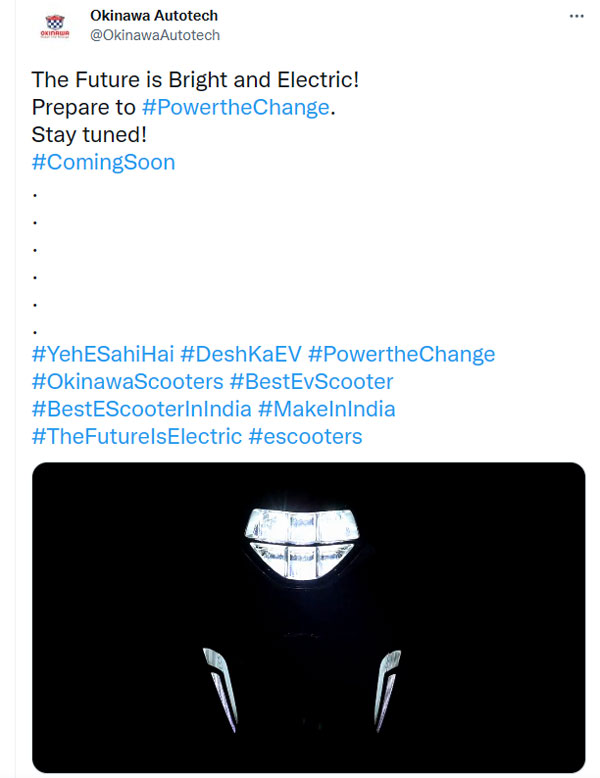This screenshot has width=600, height=778.
Task: Open the #OkinawaScooters hashtag
Action: pyautogui.click(x=127, y=381)
